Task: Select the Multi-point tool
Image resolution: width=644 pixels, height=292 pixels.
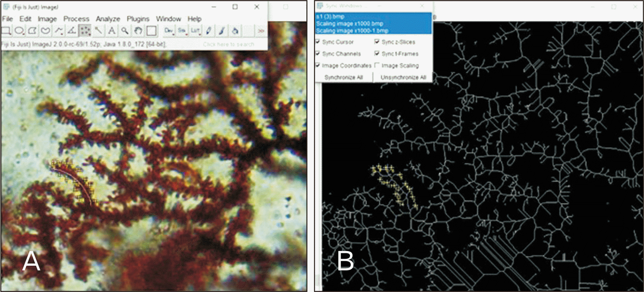Action: click(x=85, y=31)
